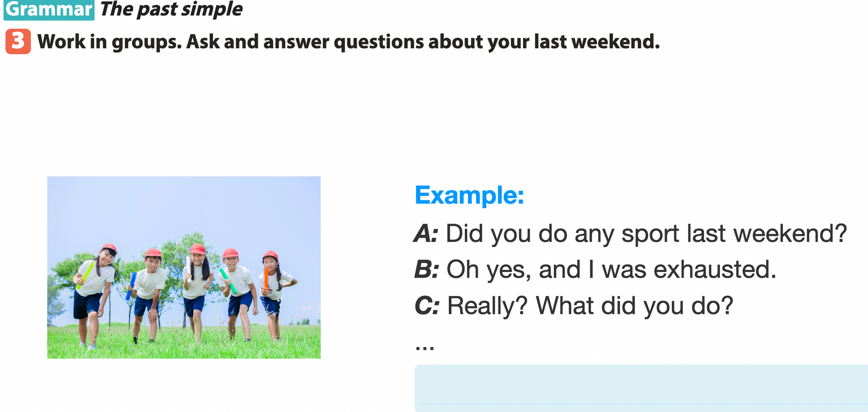Select the sentence "Really? What did you do?"

590,306
